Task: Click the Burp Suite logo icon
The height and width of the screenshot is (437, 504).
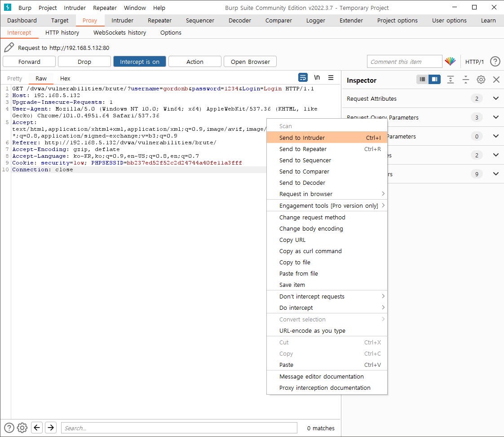Action: pyautogui.click(x=7, y=7)
